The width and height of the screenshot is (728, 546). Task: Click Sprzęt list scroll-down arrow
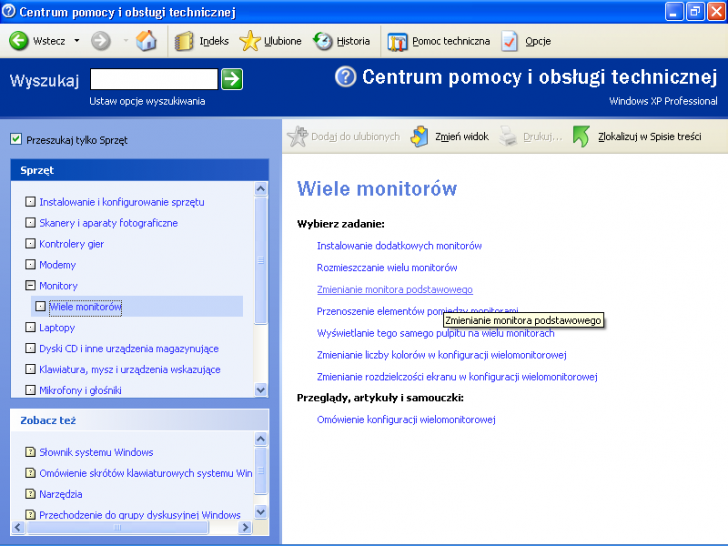pos(261,390)
